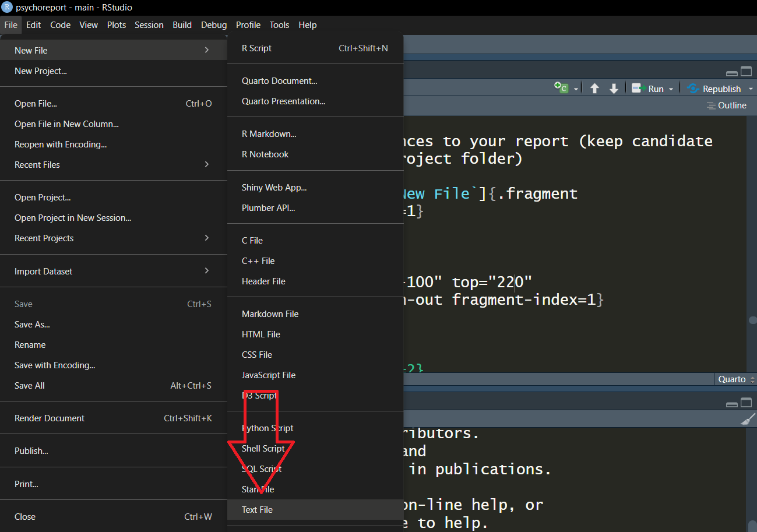This screenshot has width=757, height=532.
Task: Change the Quarto file type selector
Action: coord(735,379)
